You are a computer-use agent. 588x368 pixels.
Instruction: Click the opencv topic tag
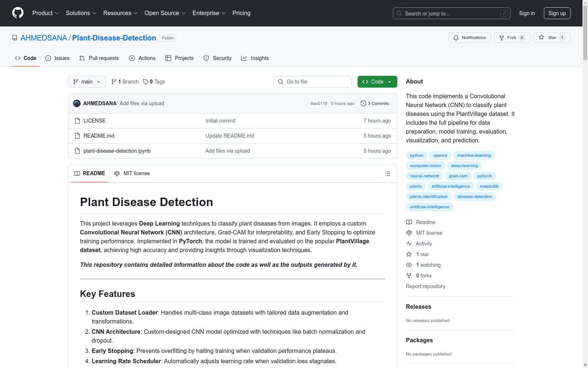click(440, 155)
